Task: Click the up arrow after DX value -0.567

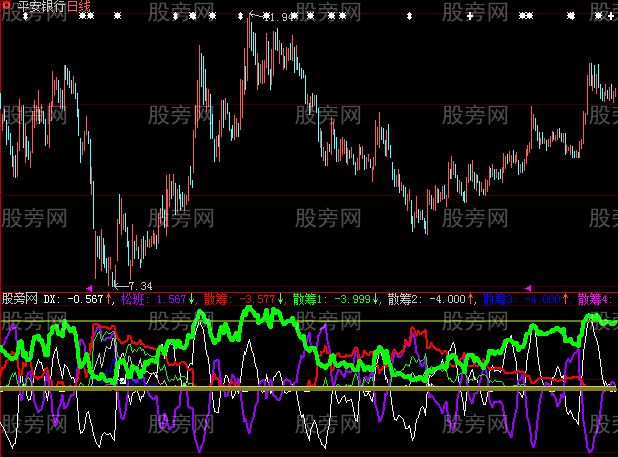Action: (110, 298)
